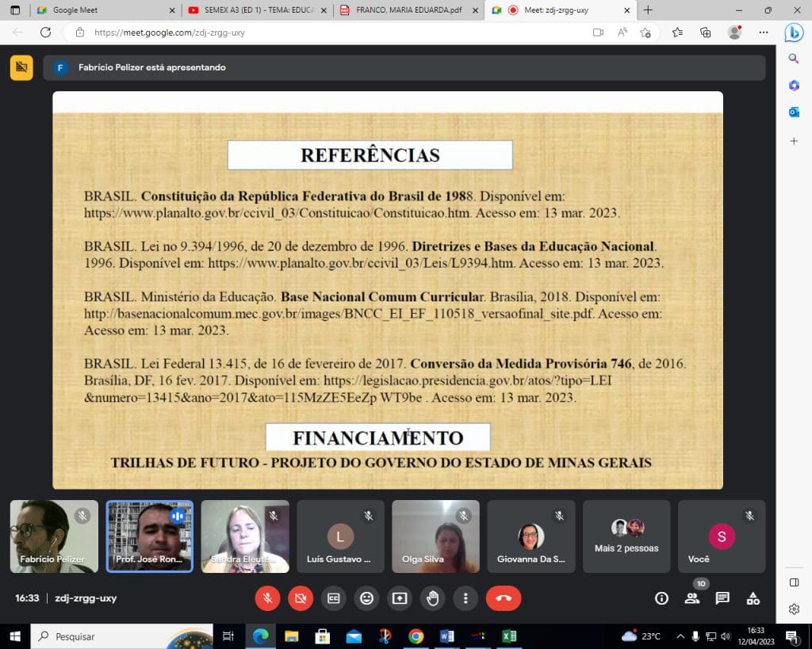Select Fabrício Pelizer's video tile
The width and height of the screenshot is (812, 649).
coord(54,536)
